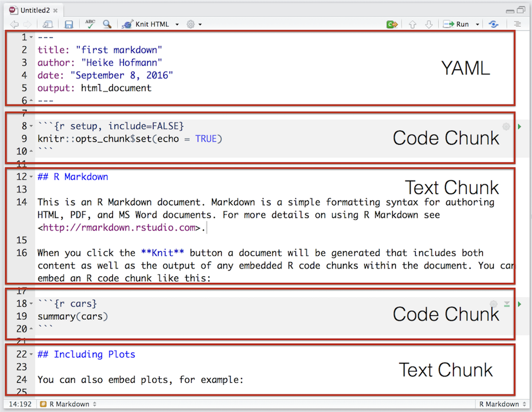The width and height of the screenshot is (532, 412).
Task: Click the summary(cars) code line
Action: coord(73,316)
